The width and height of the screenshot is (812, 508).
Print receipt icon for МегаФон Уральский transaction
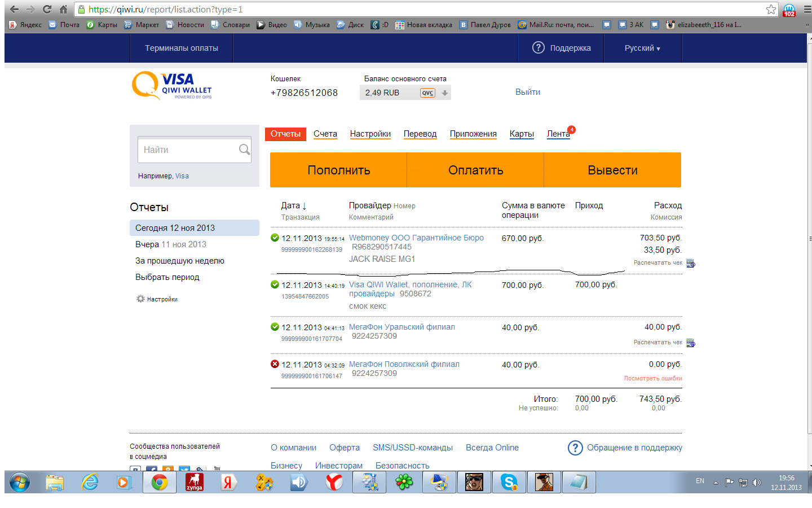point(691,343)
